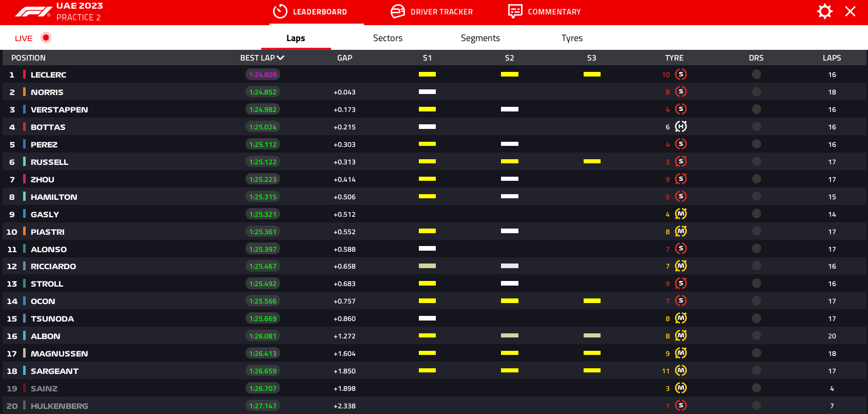Switch to the Segments sub-tab
The height and width of the screenshot is (414, 868).
480,38
